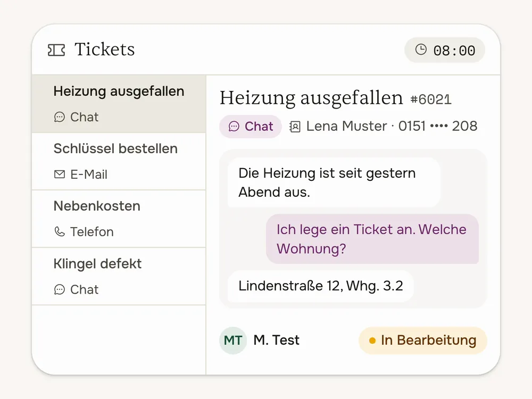This screenshot has height=399, width=532.
Task: Click the masked phone number 0151 •••• 208
Action: pyautogui.click(x=438, y=126)
